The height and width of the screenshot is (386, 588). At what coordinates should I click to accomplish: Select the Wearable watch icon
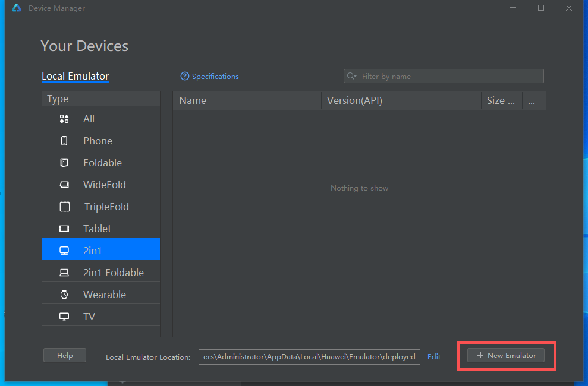point(64,295)
